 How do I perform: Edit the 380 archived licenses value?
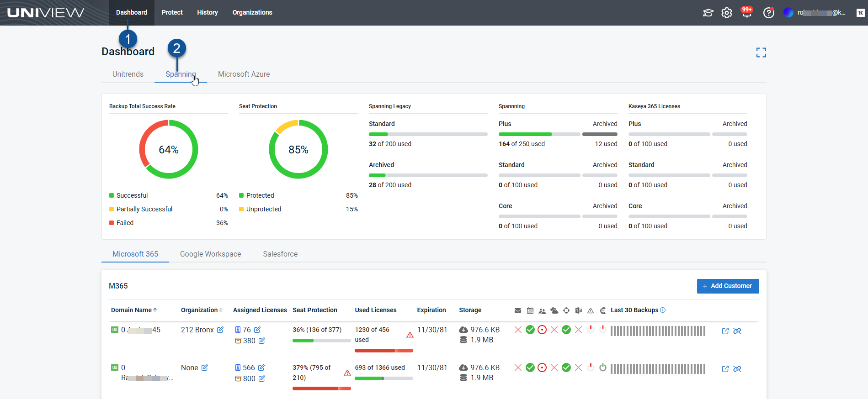[262, 341]
